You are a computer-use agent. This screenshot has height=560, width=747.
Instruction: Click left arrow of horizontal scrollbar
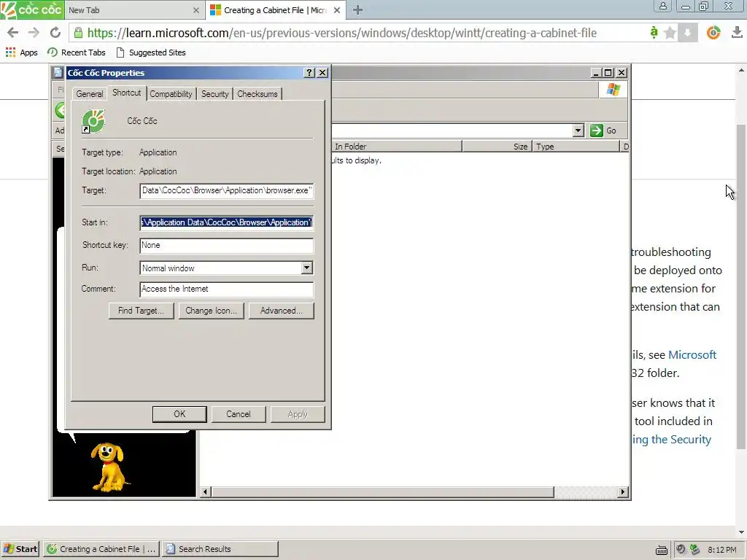205,492
